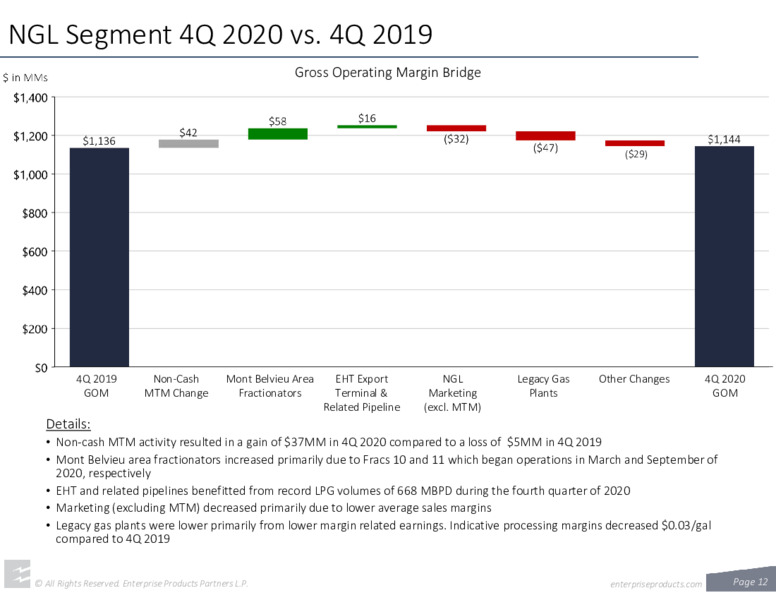Click the 'Legacy Gas Plants' category label
Screen dimensions: 776x600
pos(543,386)
